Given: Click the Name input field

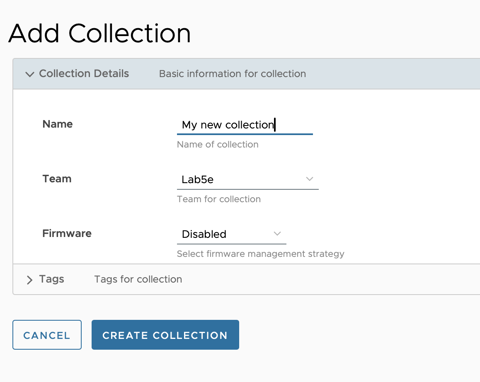Looking at the screenshot, I should 245,125.
